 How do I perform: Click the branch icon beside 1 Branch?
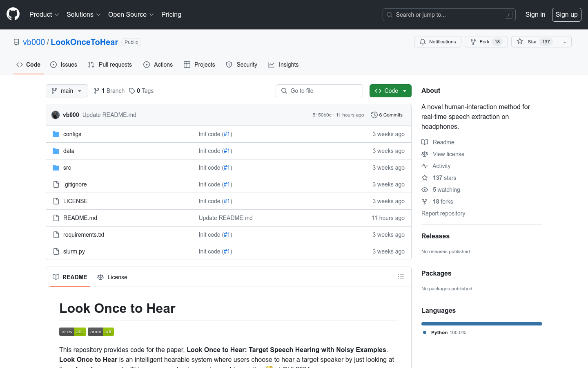click(x=97, y=91)
